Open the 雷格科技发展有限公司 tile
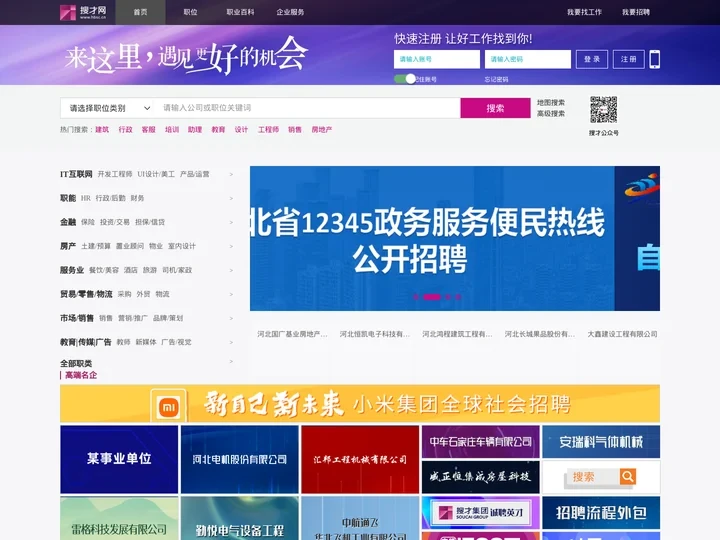The height and width of the screenshot is (540, 720). click(x=119, y=518)
